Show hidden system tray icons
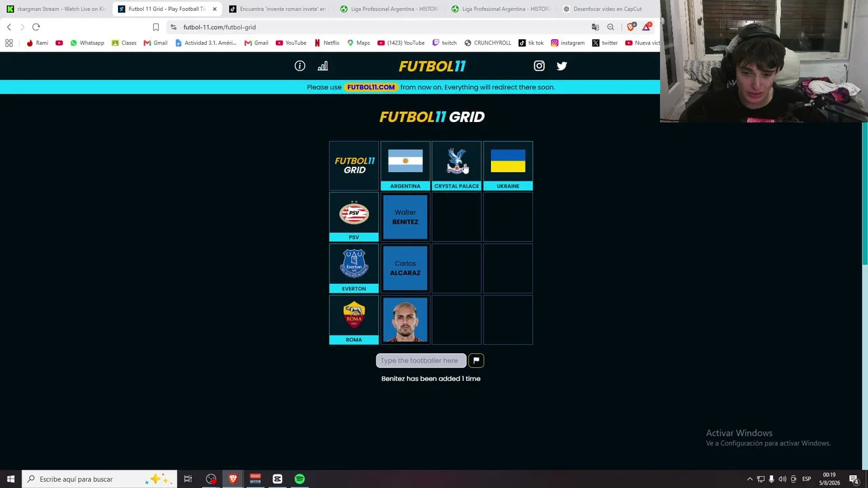Viewport: 868px width, 488px height. point(749,479)
